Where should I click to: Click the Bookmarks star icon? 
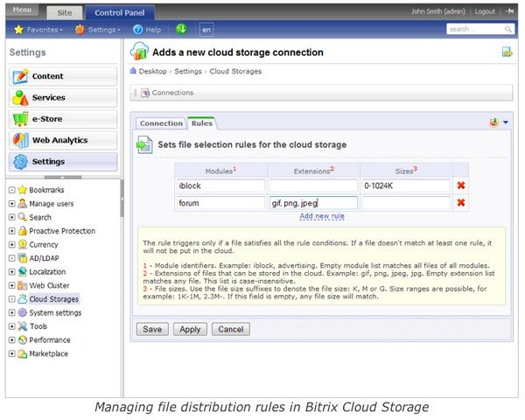point(23,190)
